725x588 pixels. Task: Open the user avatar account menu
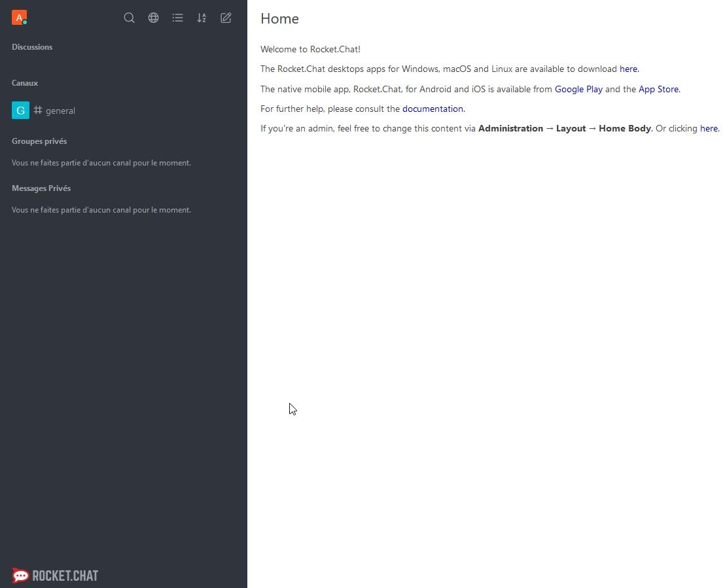(x=19, y=18)
